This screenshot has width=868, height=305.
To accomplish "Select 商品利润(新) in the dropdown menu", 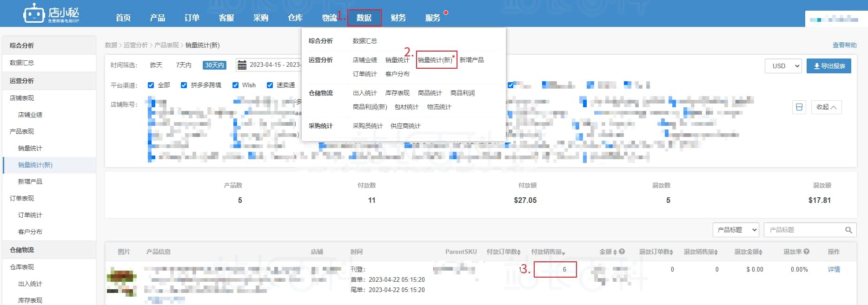I will point(370,107).
